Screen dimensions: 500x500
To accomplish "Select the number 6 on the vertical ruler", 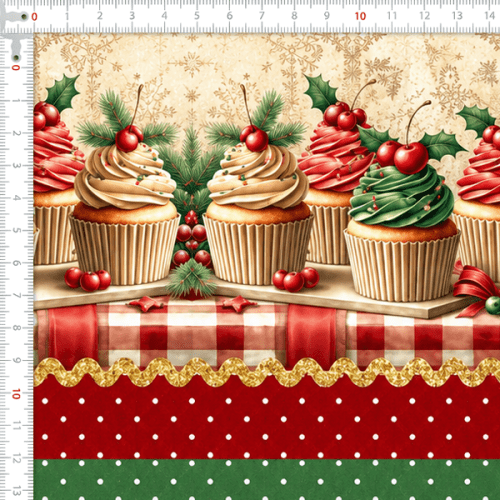I will click(16, 263).
